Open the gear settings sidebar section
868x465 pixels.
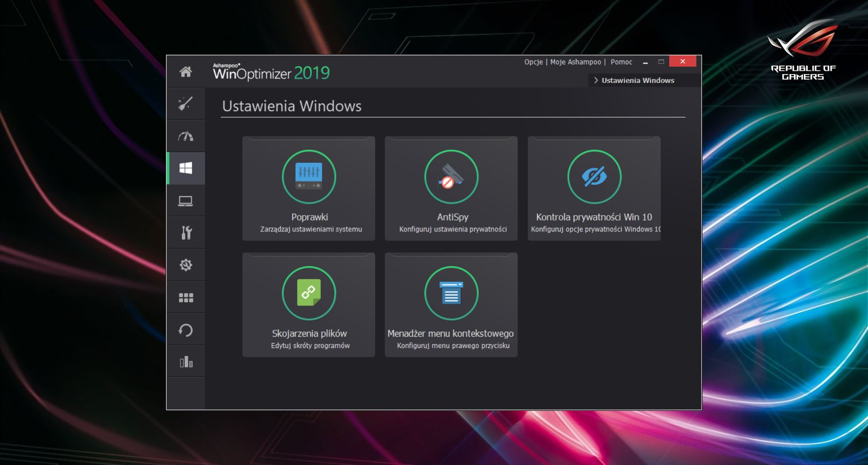click(186, 265)
